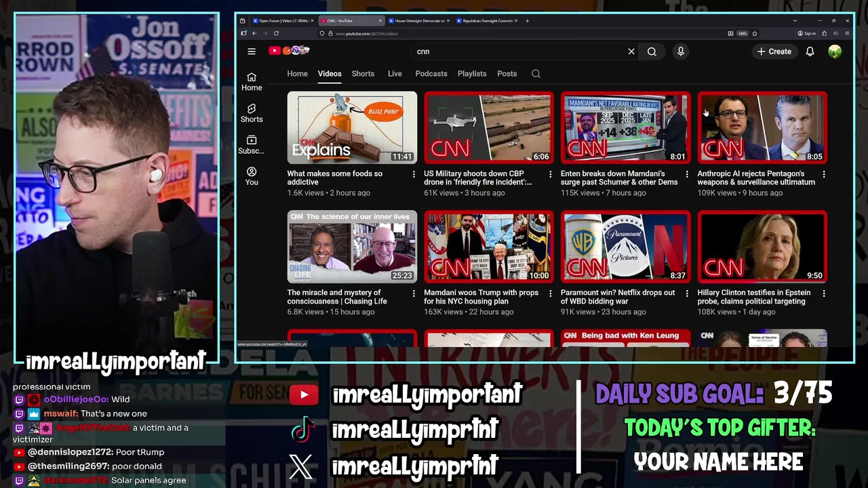Open options menu for Anthropic AI video
Image resolution: width=868 pixels, height=488 pixels.
coord(824,175)
